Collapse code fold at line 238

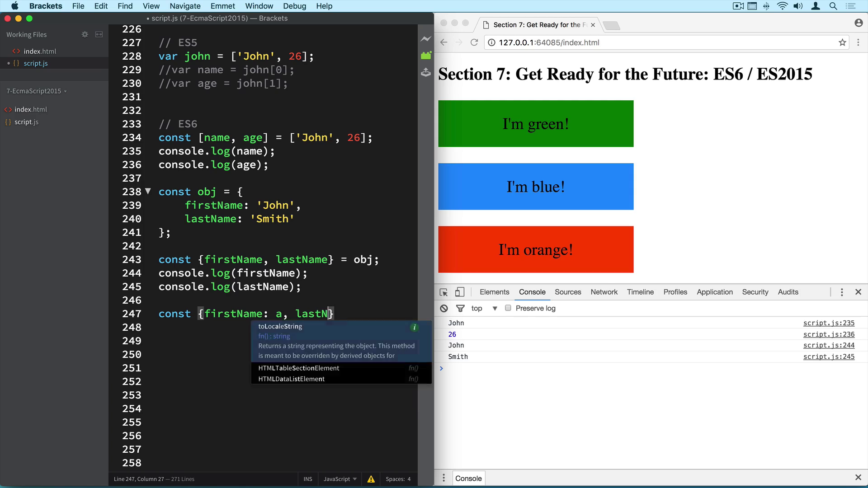point(147,192)
